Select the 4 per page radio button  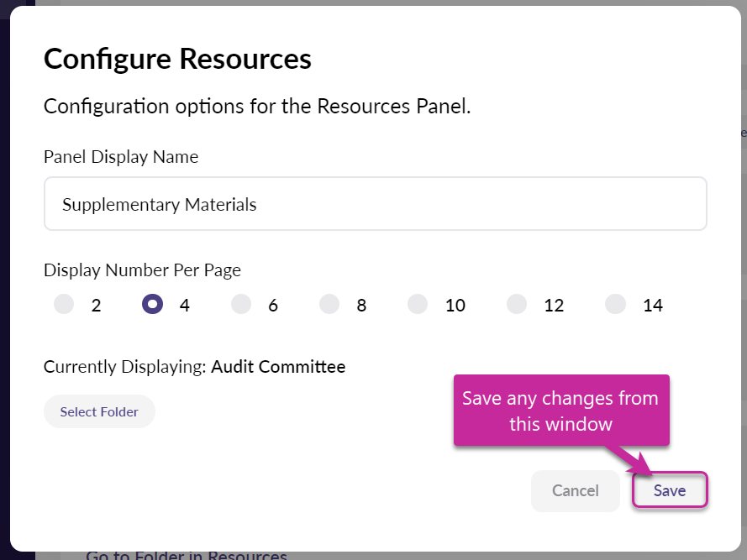coord(153,304)
